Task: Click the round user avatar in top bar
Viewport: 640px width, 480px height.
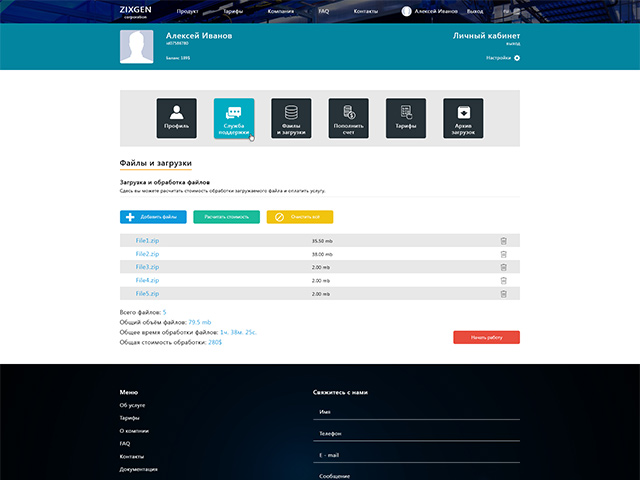Action: 406,11
